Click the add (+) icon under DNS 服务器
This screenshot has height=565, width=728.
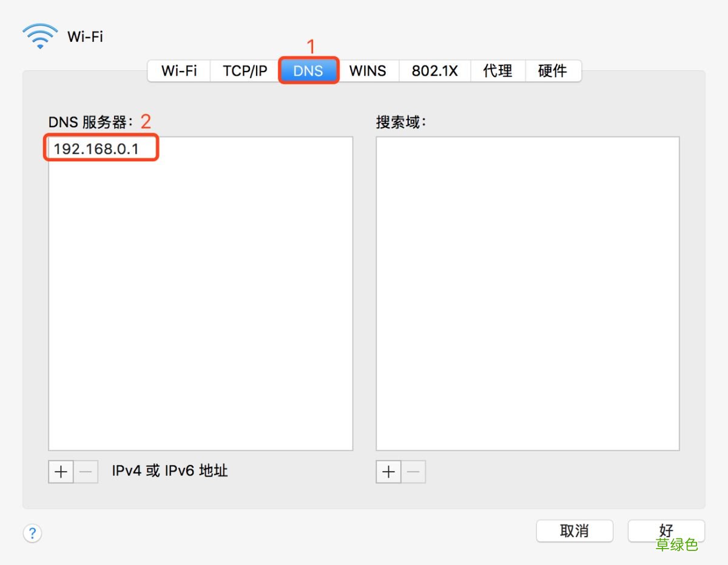[x=60, y=472]
